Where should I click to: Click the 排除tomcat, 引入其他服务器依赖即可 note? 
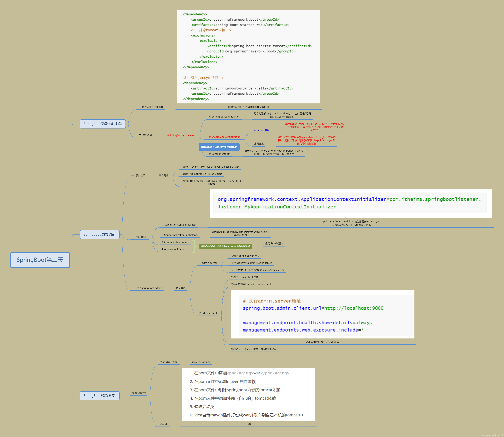coord(248,107)
